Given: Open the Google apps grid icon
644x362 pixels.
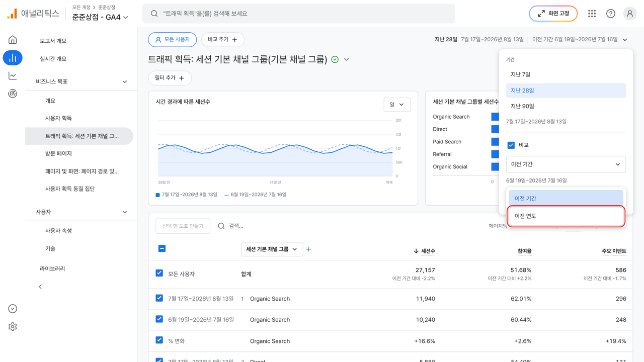Looking at the screenshot, I should tap(592, 14).
